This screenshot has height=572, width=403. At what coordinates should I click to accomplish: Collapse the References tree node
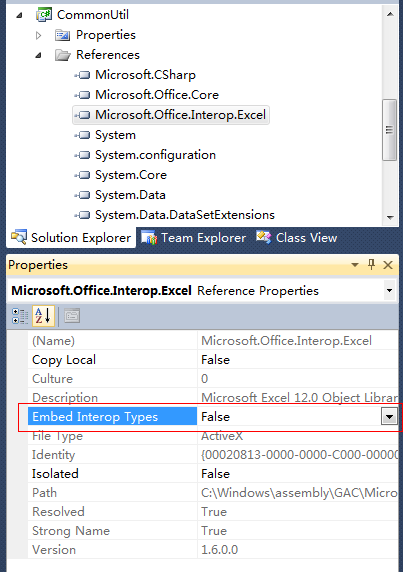click(38, 55)
